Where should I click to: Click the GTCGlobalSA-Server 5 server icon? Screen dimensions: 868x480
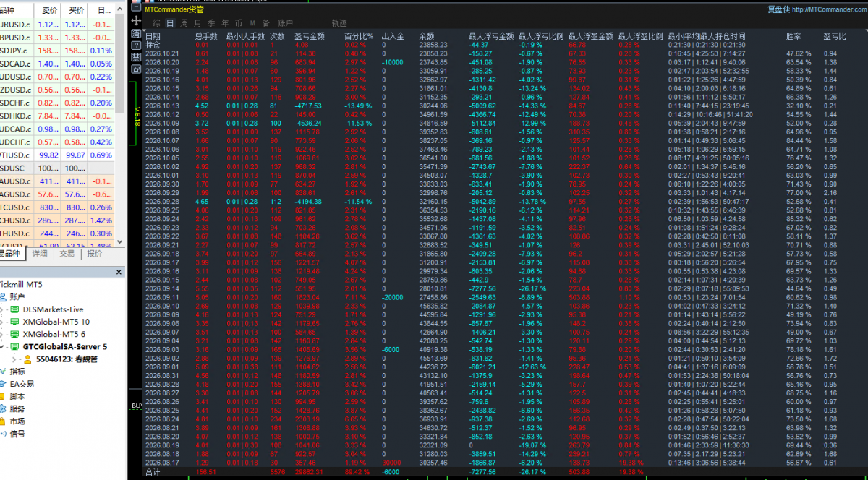[14, 346]
